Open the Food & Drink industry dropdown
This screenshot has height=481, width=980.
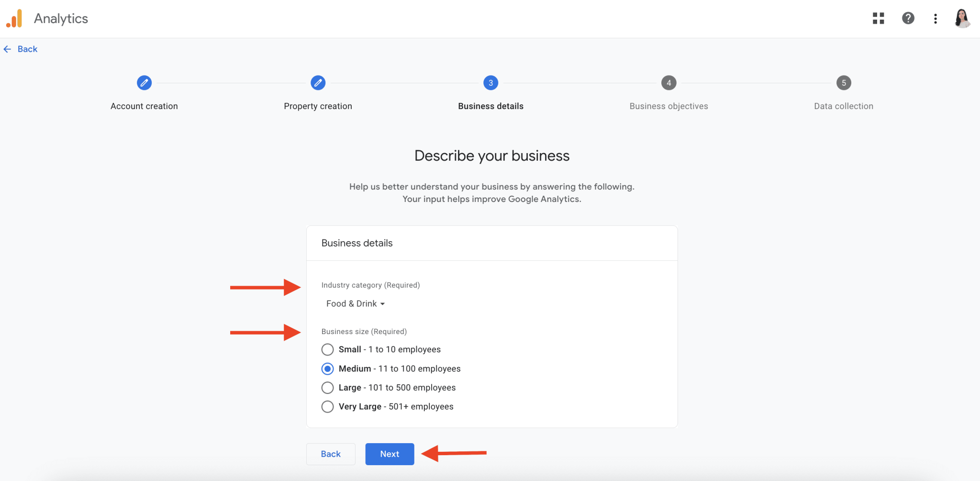pos(356,304)
